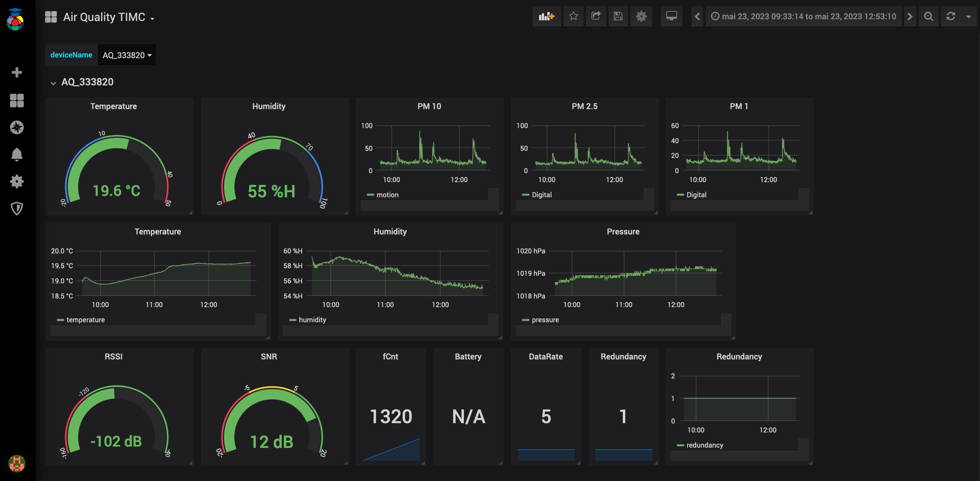Open the deviceName AQ_333820 dropdown
This screenshot has width=980, height=481.
(127, 55)
